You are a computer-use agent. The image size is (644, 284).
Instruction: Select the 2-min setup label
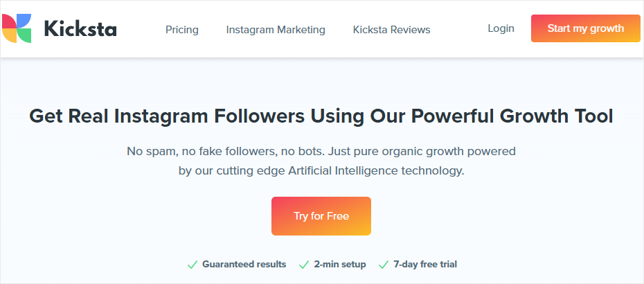[340, 265]
